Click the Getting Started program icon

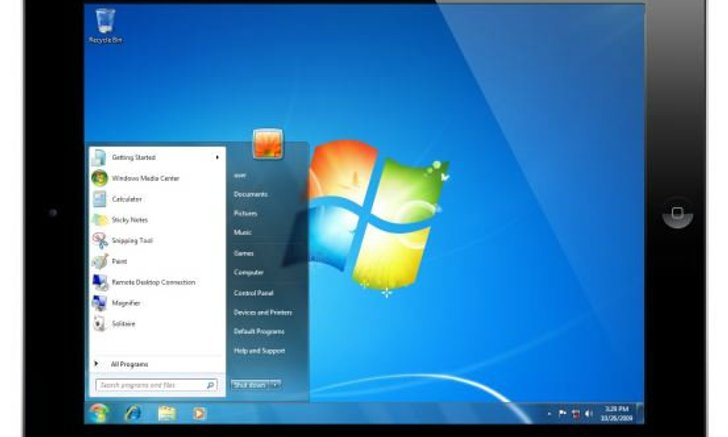99,157
